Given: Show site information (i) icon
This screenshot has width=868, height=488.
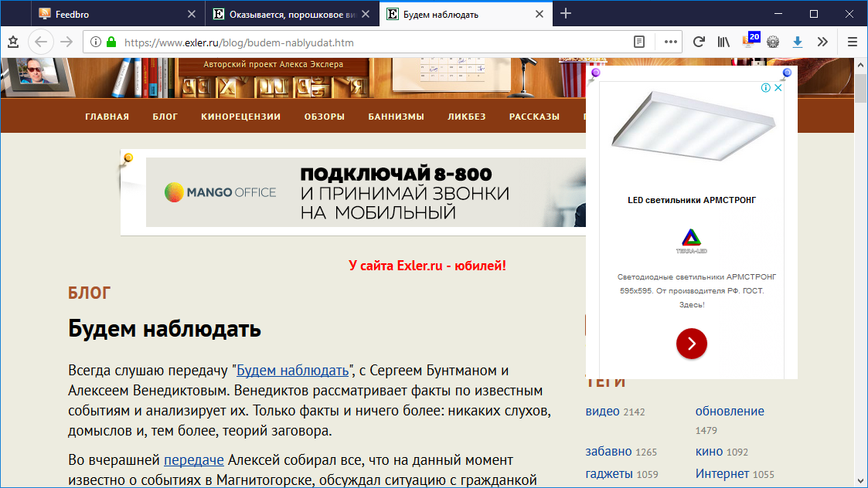Looking at the screenshot, I should (x=96, y=42).
